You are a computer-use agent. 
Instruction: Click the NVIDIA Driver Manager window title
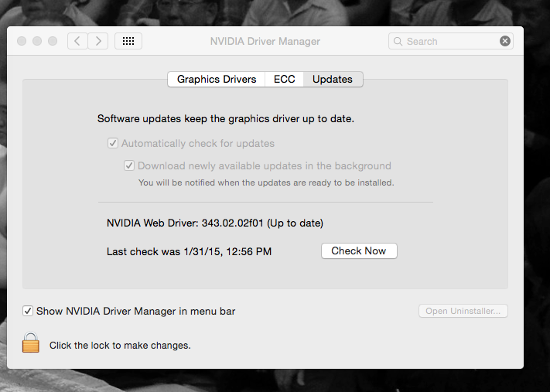point(265,42)
